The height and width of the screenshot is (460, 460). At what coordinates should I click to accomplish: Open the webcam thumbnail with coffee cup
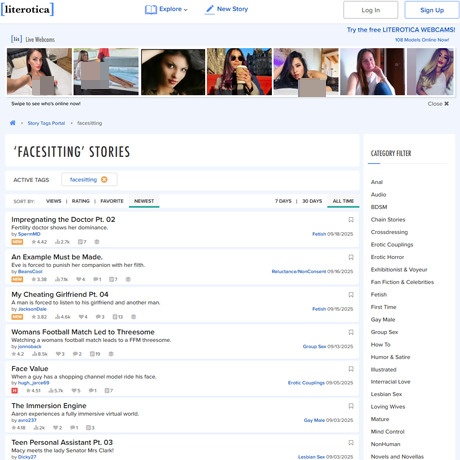239,72
